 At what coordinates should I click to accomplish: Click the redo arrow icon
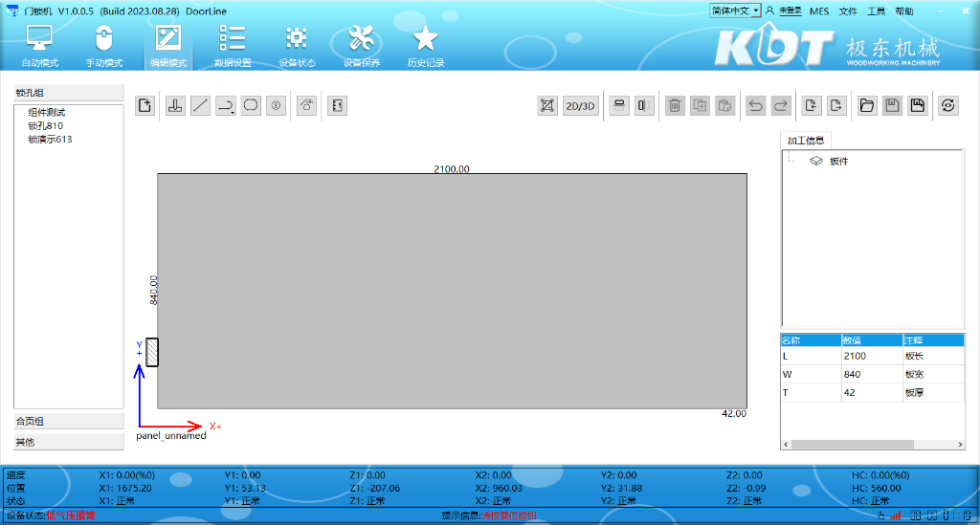pyautogui.click(x=781, y=106)
